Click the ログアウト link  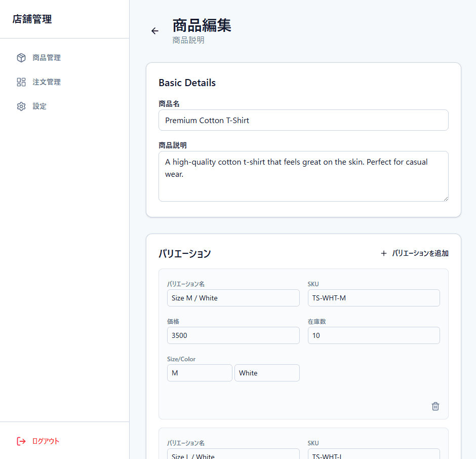(45, 441)
